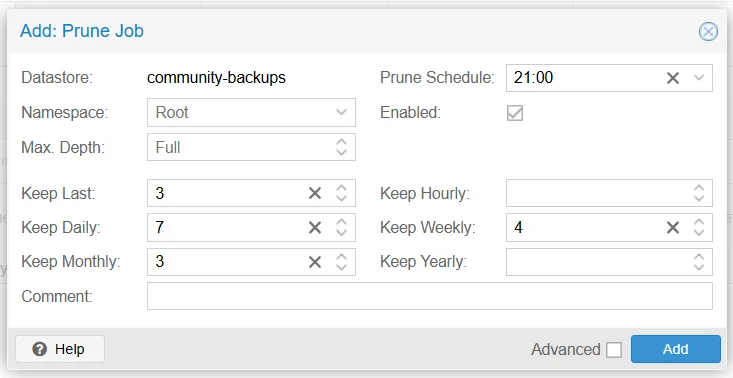The height and width of the screenshot is (378, 733).
Task: Click the Add button
Action: (x=676, y=349)
